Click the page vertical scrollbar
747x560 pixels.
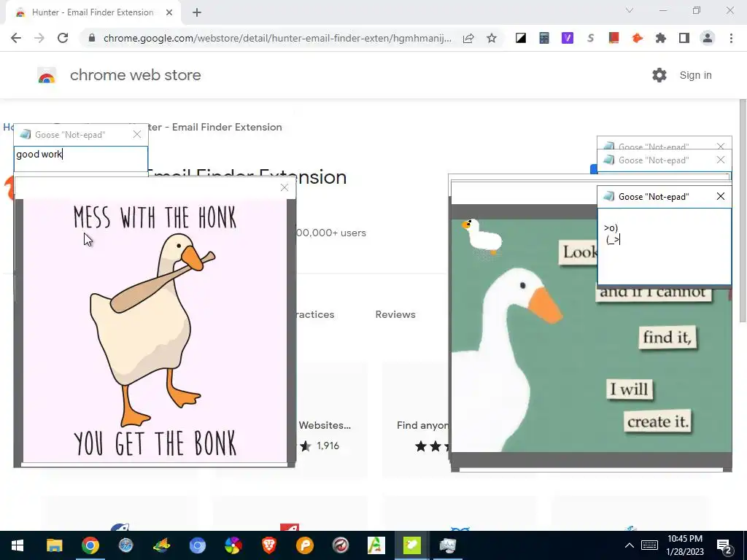click(x=742, y=211)
